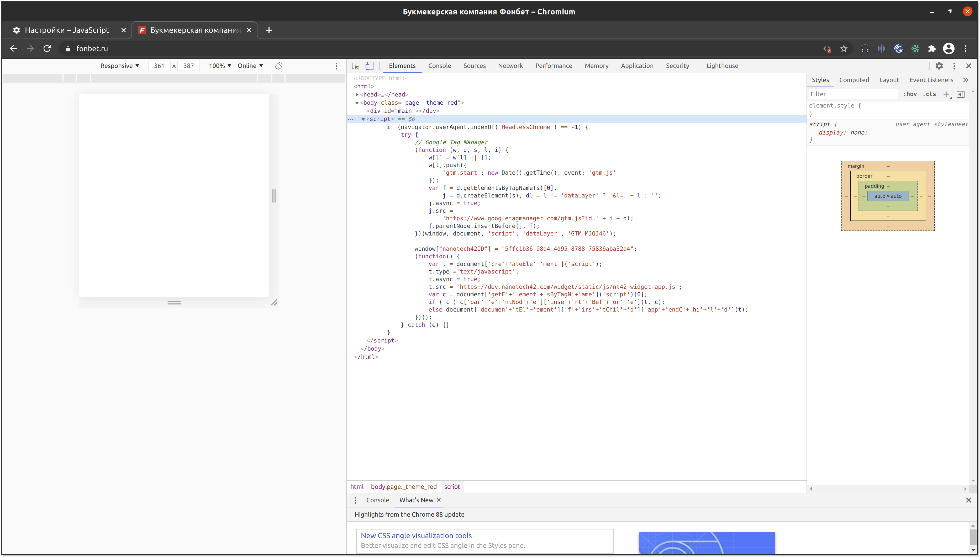This screenshot has height=557, width=980.
Task: Click the ellipsis actions next to script node
Action: (x=350, y=119)
